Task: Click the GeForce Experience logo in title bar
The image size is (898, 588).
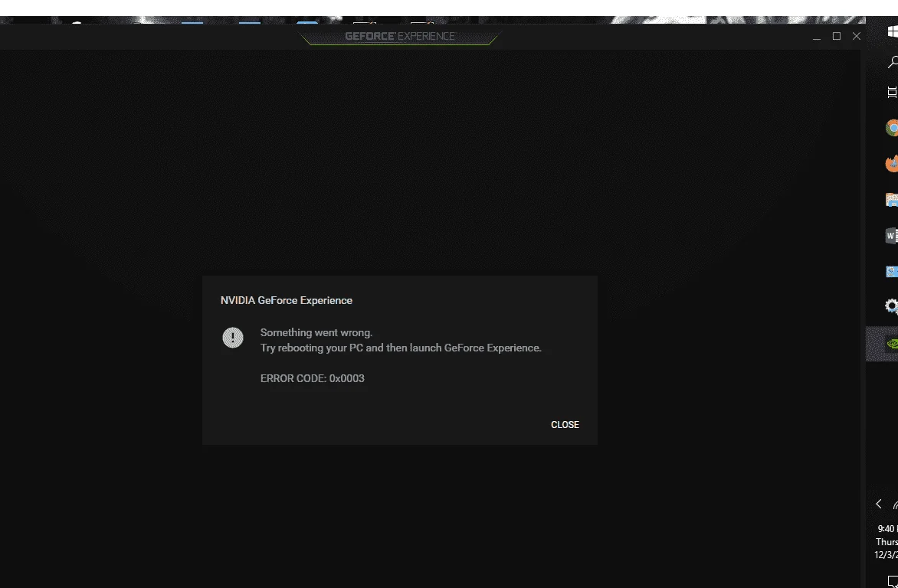Action: tap(400, 36)
